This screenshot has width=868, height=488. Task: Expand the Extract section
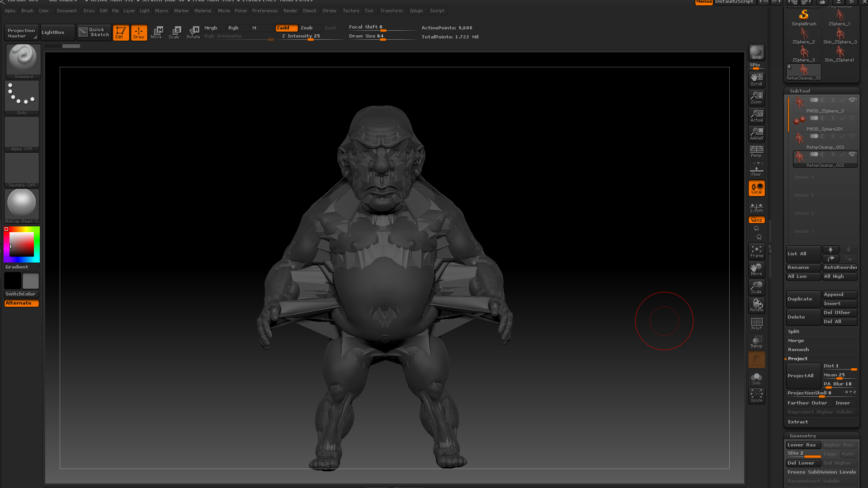pyautogui.click(x=797, y=422)
